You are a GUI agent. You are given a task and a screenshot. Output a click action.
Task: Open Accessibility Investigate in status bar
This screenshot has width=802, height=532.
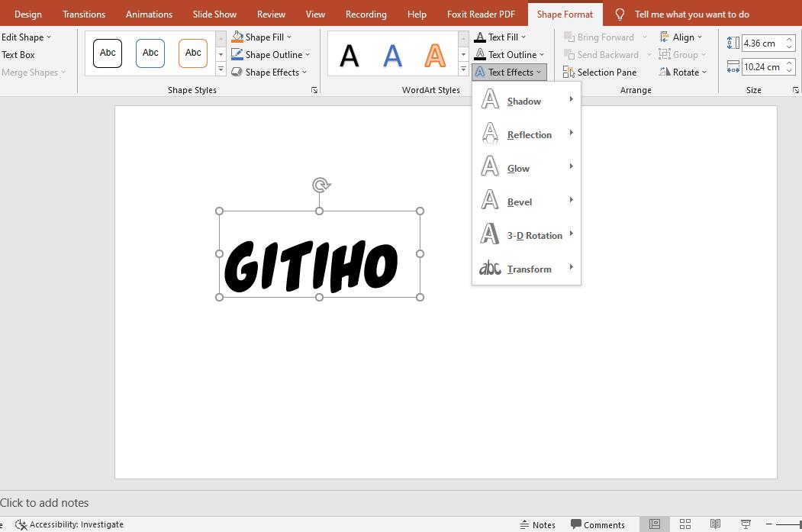pos(69,524)
